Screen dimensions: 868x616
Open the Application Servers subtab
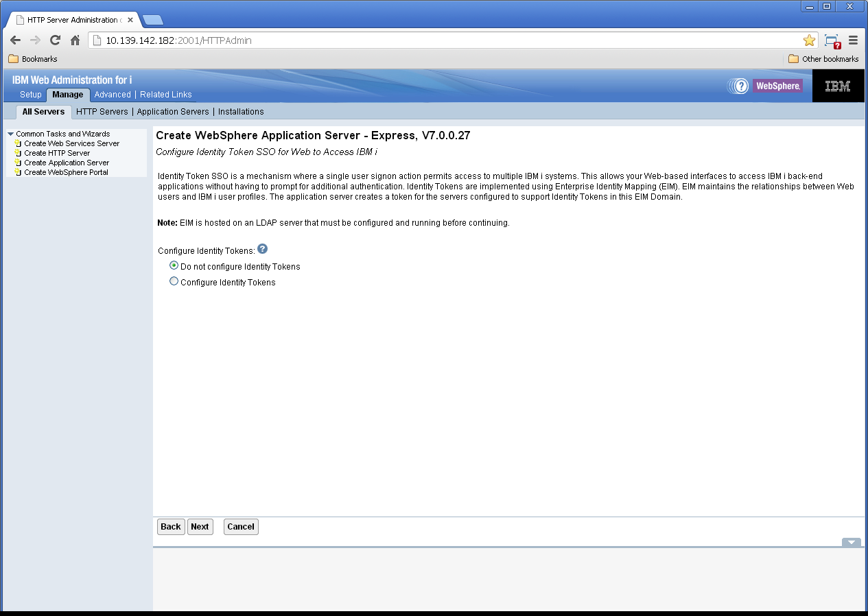click(x=173, y=112)
